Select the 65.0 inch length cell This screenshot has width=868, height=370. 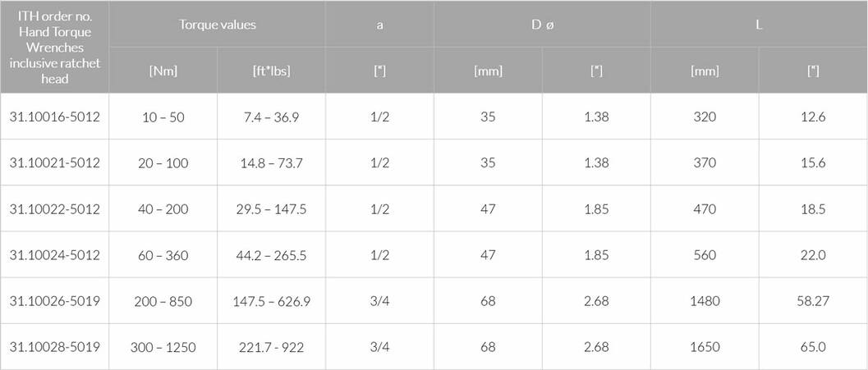click(x=813, y=347)
